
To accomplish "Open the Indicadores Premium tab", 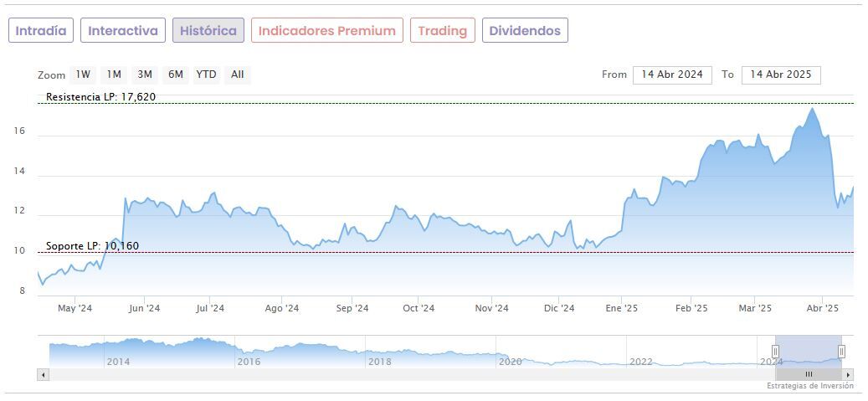I will [326, 31].
